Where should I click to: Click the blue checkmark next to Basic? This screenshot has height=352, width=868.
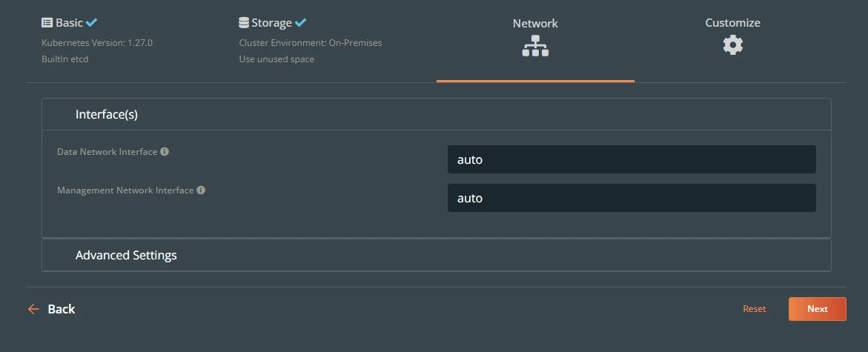(x=91, y=23)
